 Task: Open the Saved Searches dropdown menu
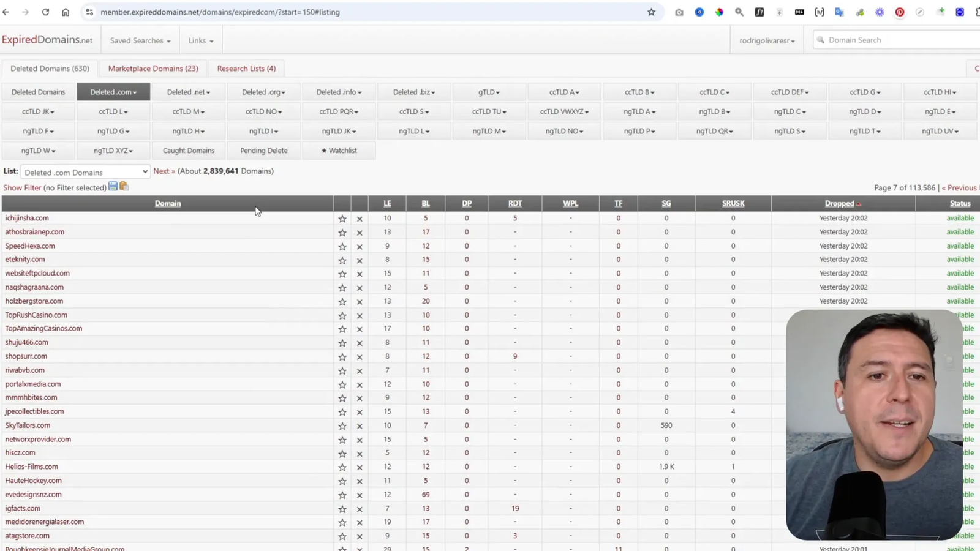[x=140, y=40]
